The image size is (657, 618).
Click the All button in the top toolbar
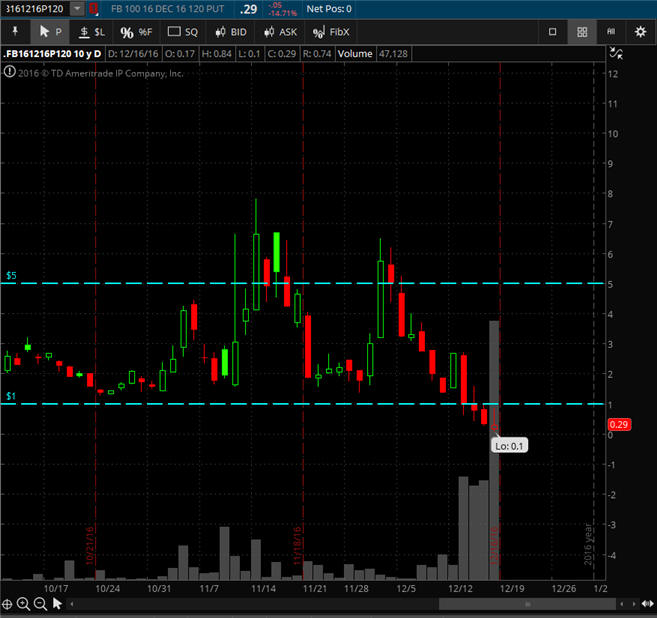coord(611,32)
